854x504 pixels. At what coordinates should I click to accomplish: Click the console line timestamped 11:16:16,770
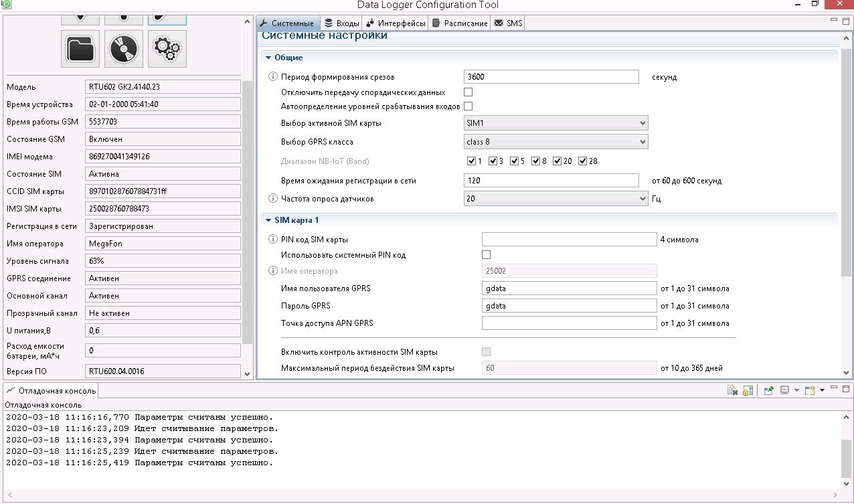coord(139,417)
